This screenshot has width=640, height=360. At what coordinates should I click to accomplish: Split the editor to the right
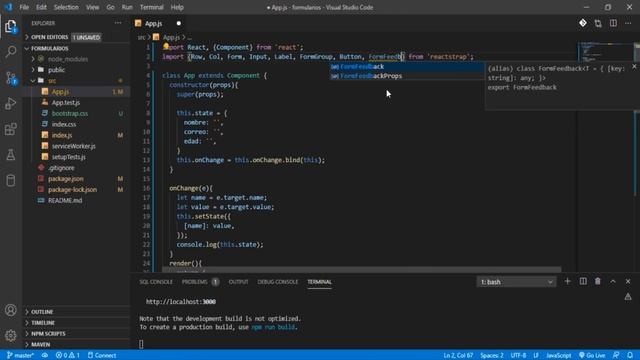click(x=613, y=23)
